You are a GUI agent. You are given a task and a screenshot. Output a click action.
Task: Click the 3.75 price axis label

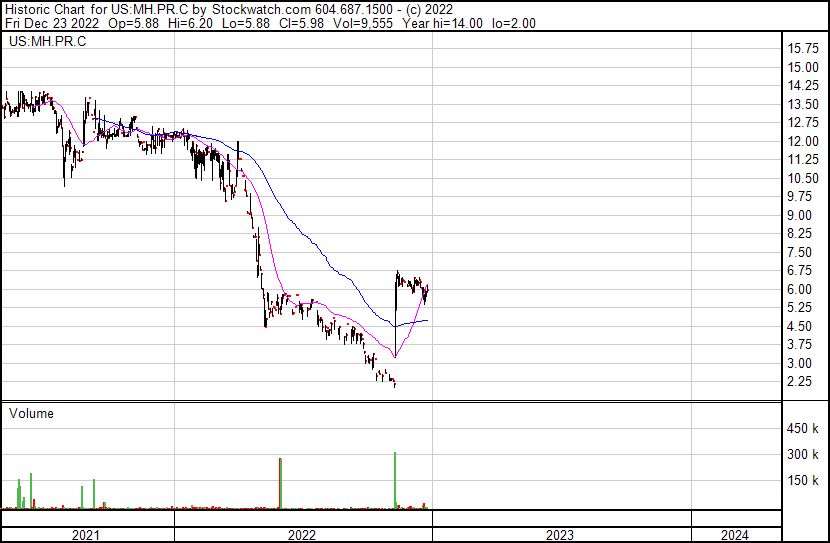799,345
